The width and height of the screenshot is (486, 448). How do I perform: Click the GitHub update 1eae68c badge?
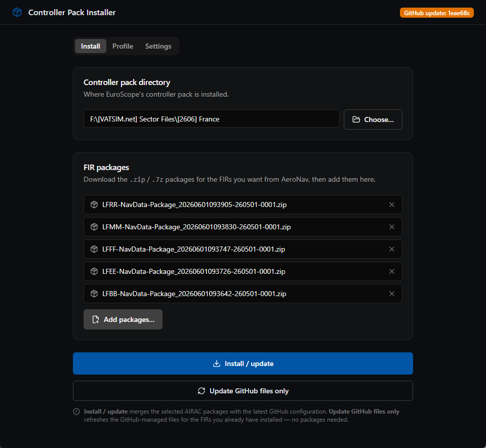[437, 13]
